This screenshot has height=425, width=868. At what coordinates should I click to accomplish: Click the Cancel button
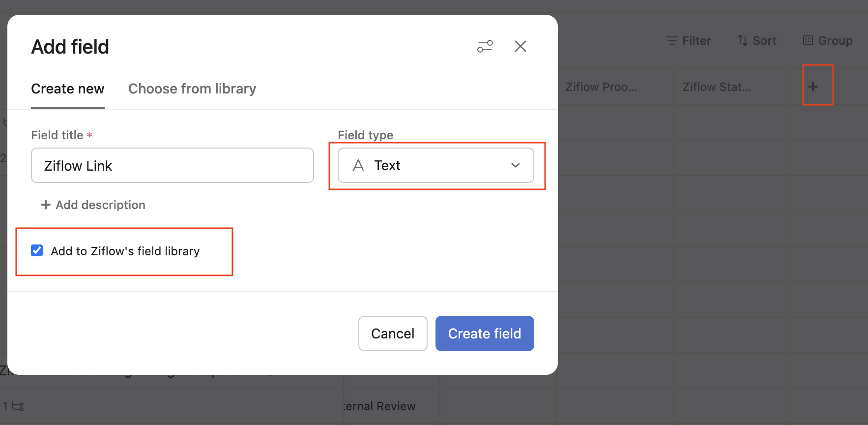[393, 334]
